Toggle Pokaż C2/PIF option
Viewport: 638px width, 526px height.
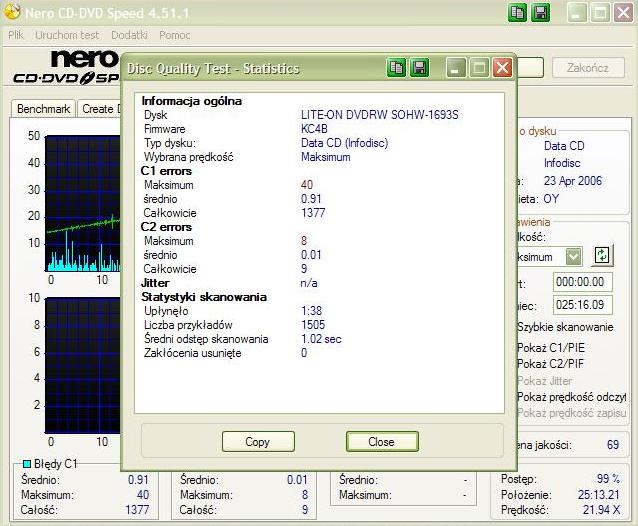(550, 364)
